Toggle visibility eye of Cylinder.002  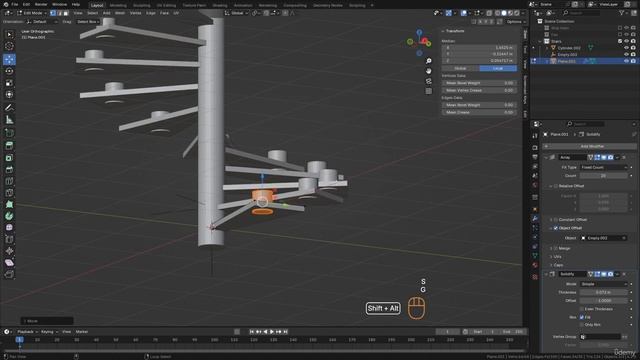click(627, 48)
